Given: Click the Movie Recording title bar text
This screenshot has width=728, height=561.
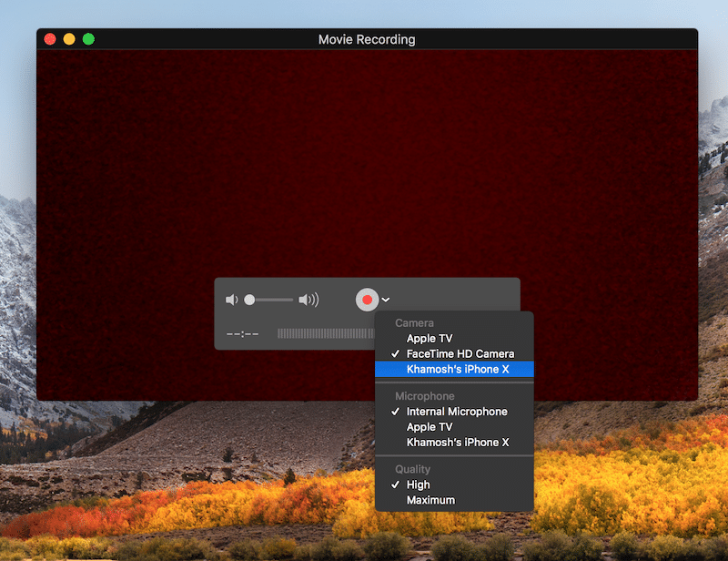Looking at the screenshot, I should pyautogui.click(x=367, y=39).
